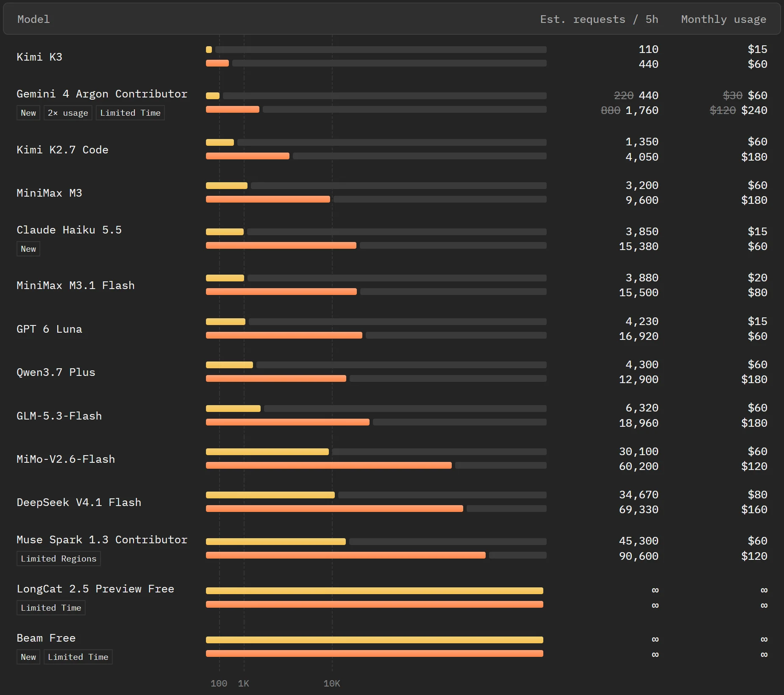Click the Model column header
The width and height of the screenshot is (784, 695).
pos(33,19)
